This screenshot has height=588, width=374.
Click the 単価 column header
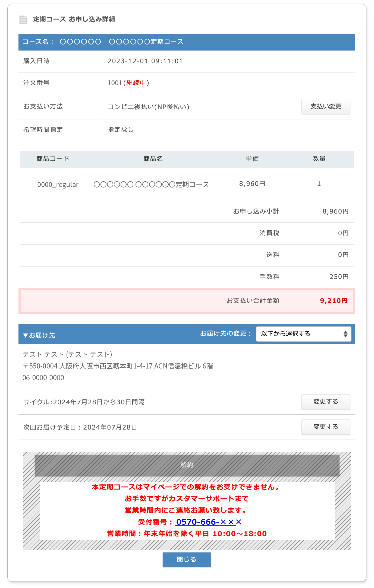click(252, 159)
